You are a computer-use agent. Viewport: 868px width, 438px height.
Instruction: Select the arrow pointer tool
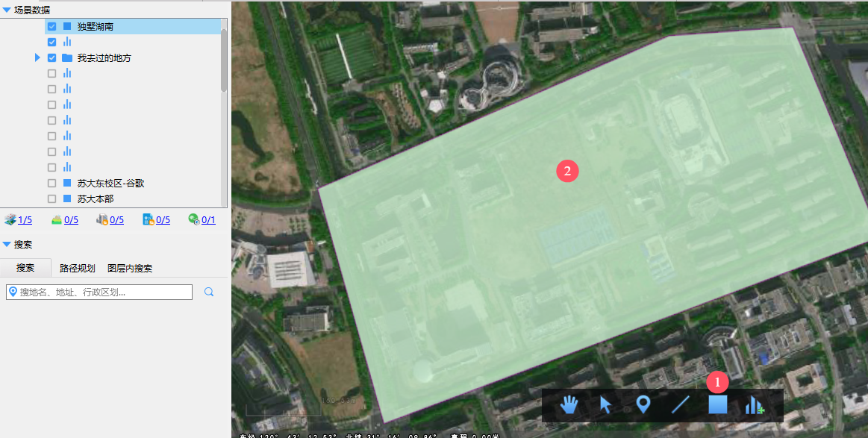pos(605,405)
